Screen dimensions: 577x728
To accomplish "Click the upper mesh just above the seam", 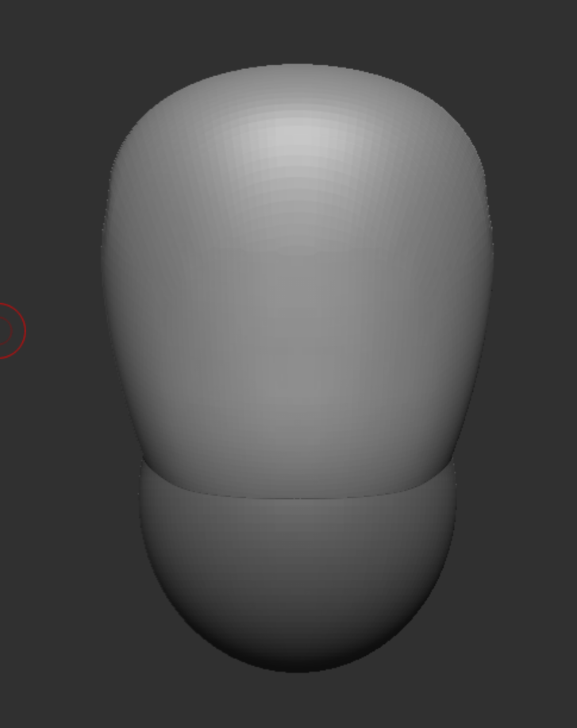I will coord(297,472).
